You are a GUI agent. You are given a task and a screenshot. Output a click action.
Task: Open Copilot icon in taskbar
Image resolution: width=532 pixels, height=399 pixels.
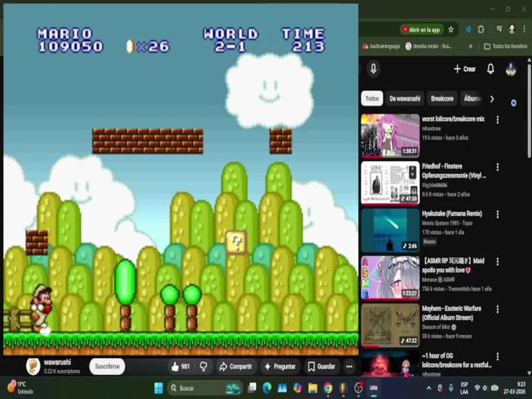click(298, 388)
